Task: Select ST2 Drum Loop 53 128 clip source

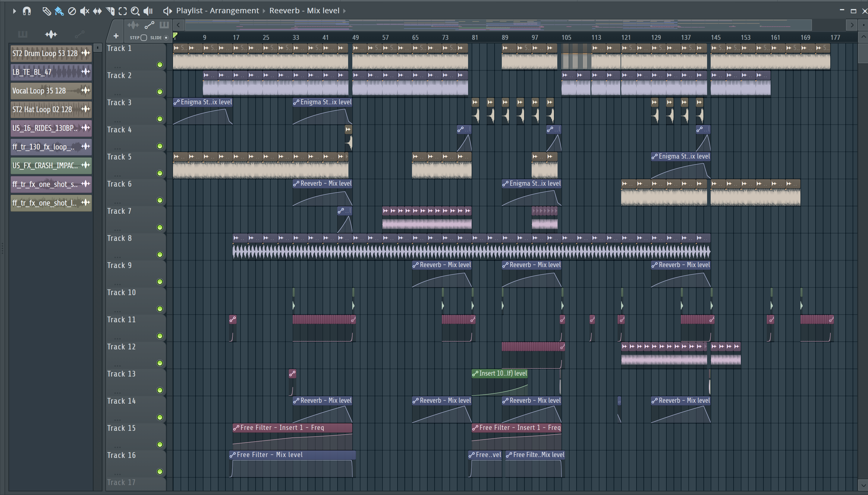Action: pyautogui.click(x=51, y=53)
